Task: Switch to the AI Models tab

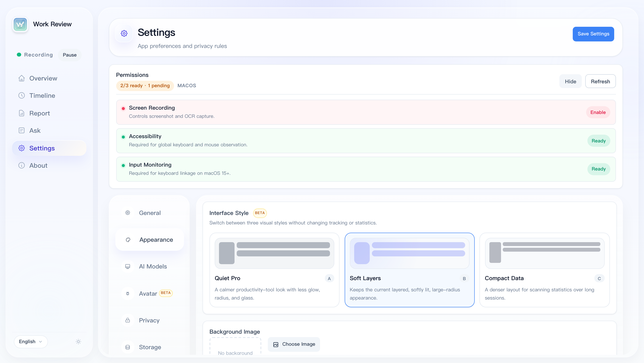Action: point(149,267)
